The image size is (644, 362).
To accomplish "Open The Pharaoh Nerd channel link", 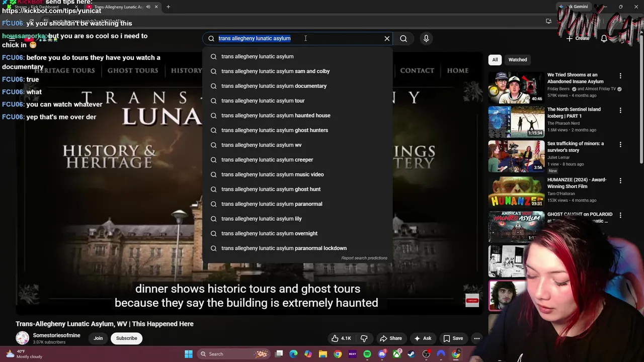I will point(563,123).
